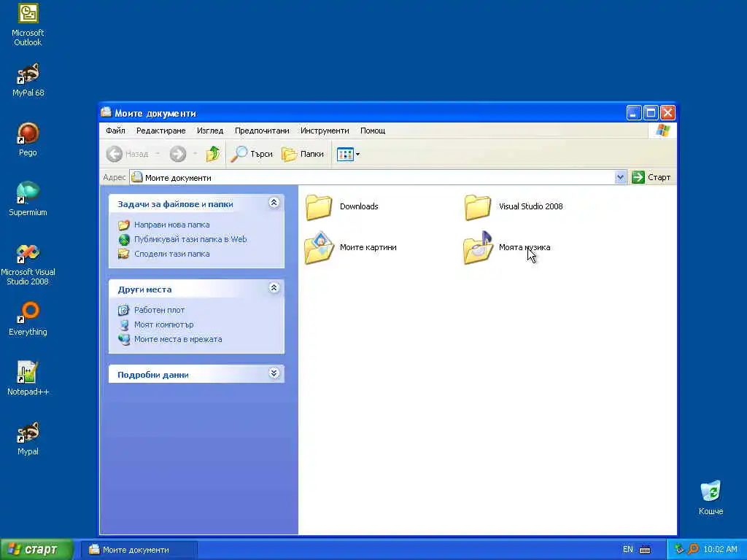Screen dimensions: 747x560
Task: Open the address bar dropdown arrow
Action: 620,177
